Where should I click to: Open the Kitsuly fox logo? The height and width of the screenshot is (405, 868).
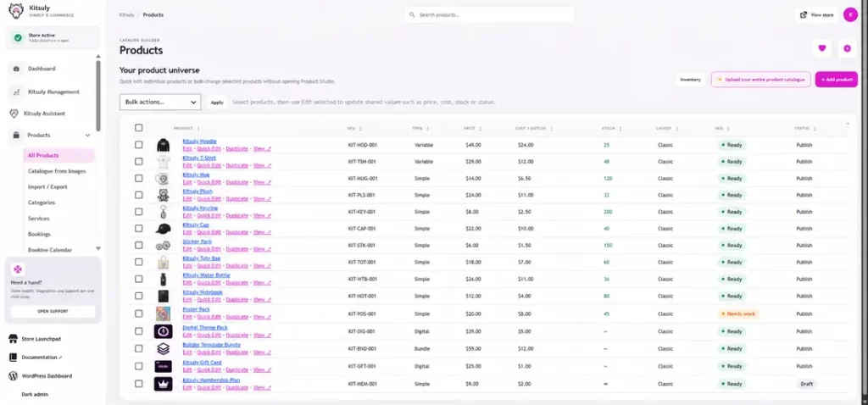tap(16, 10)
